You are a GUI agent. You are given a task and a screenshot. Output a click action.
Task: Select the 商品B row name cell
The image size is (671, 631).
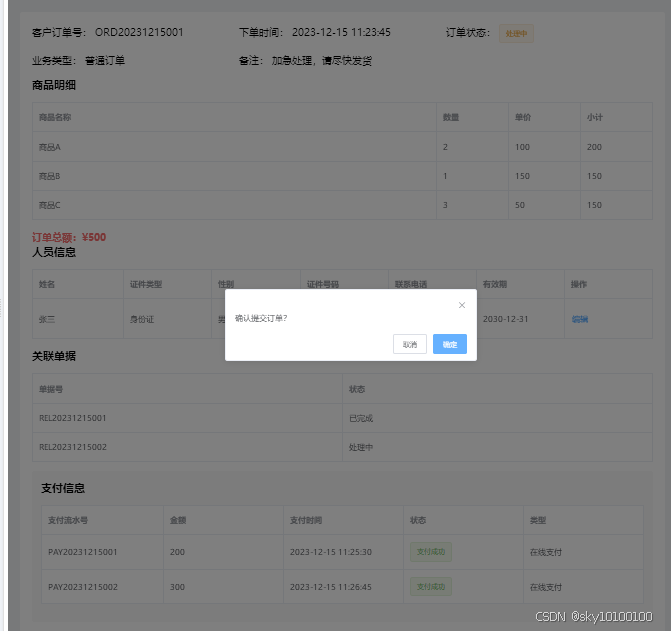point(50,176)
